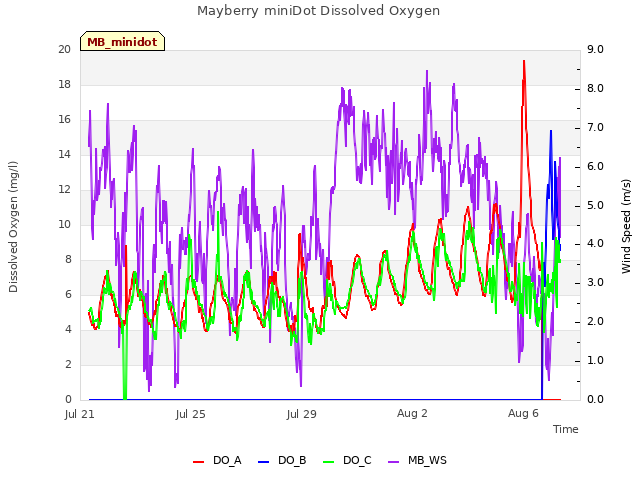
Task: Click the MB_WS legend purple swatch
Action: pos(393,462)
